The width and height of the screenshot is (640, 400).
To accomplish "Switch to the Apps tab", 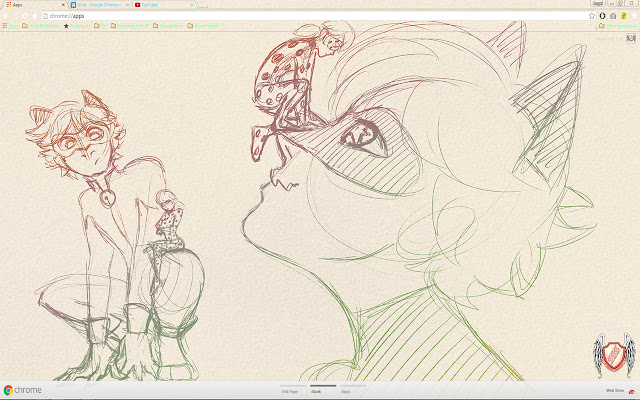I will pos(34,5).
